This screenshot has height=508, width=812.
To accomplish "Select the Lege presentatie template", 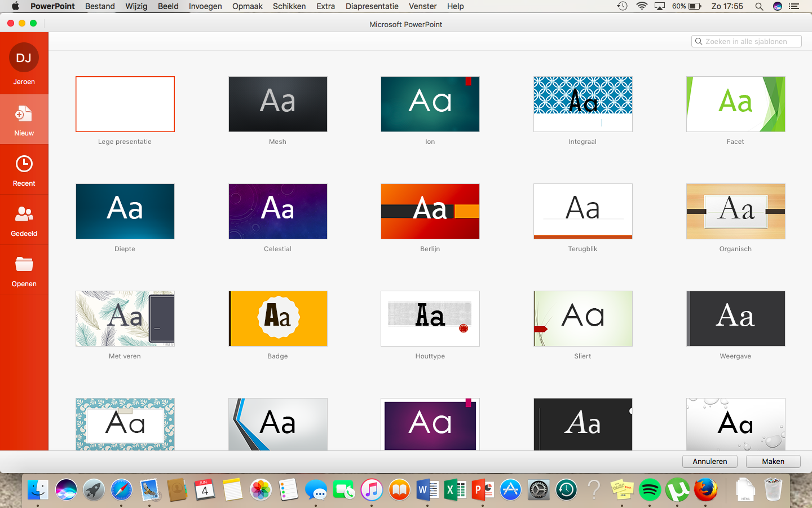I will (x=125, y=104).
